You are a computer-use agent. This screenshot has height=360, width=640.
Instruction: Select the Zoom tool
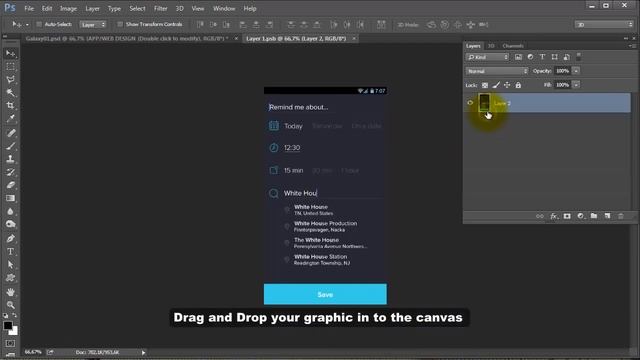(x=11, y=305)
